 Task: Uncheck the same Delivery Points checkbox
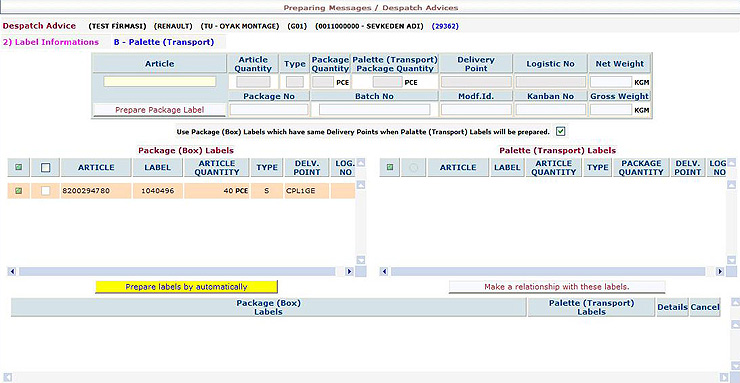[561, 131]
